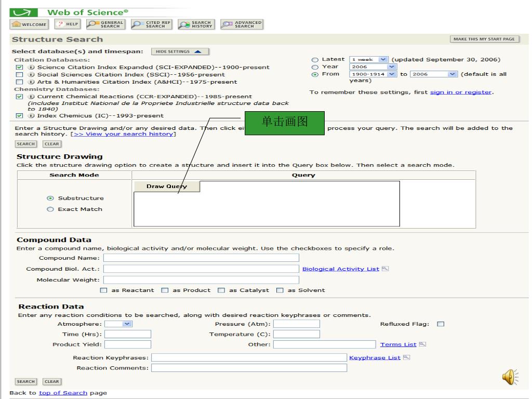
Task: Check the Refluxed Flag checkbox
Action: pyautogui.click(x=441, y=324)
